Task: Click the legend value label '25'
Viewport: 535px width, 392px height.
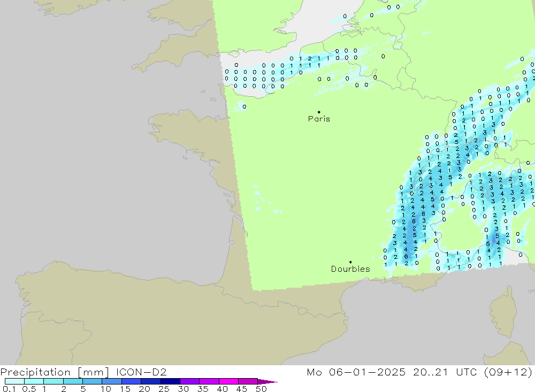Action: click(x=164, y=389)
